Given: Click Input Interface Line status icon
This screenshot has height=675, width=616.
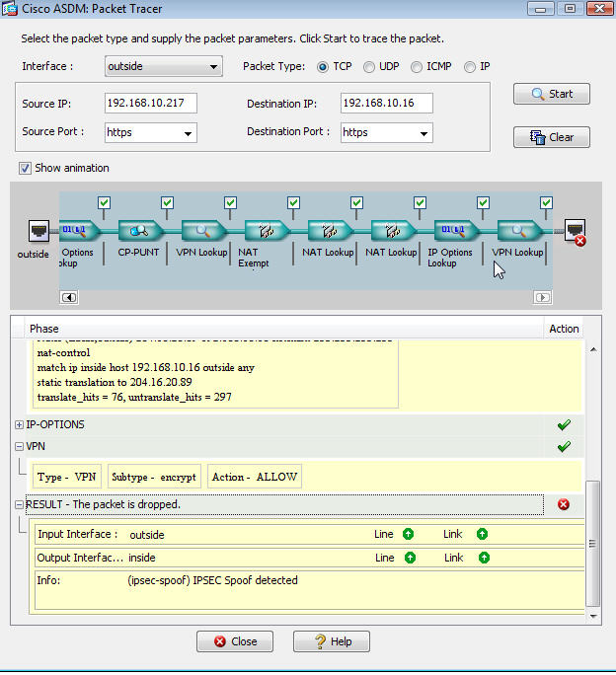Looking at the screenshot, I should tap(409, 534).
